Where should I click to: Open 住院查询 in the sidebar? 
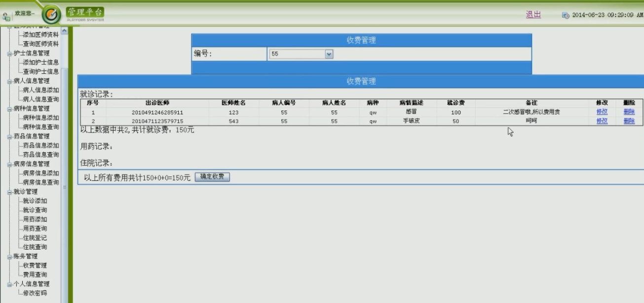pyautogui.click(x=35, y=247)
